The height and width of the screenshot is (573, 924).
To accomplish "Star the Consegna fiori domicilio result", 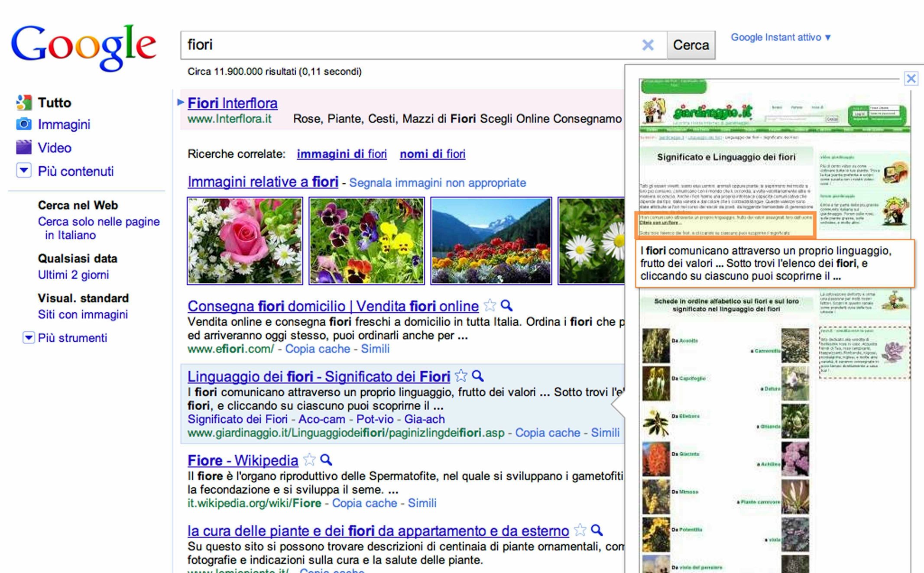I will tap(490, 306).
